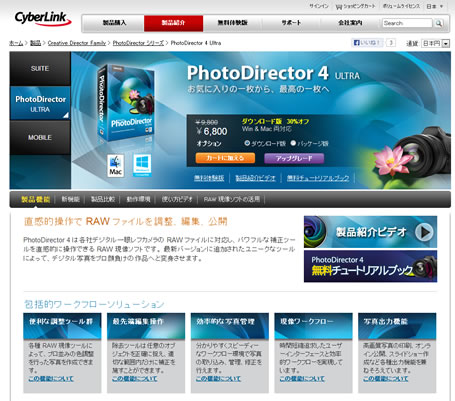Click この機能について under 最先端編集操作
The width and height of the screenshot is (455, 401).
point(135,379)
